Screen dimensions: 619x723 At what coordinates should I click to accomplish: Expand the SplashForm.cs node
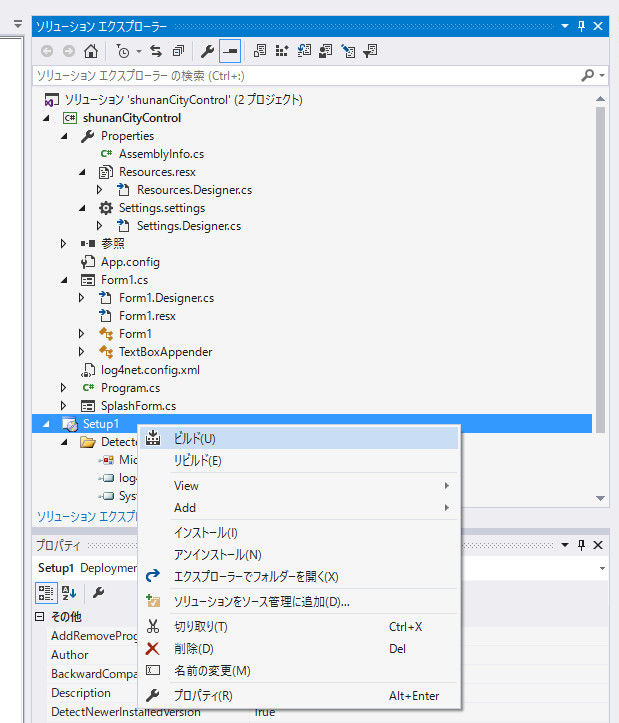[x=64, y=406]
